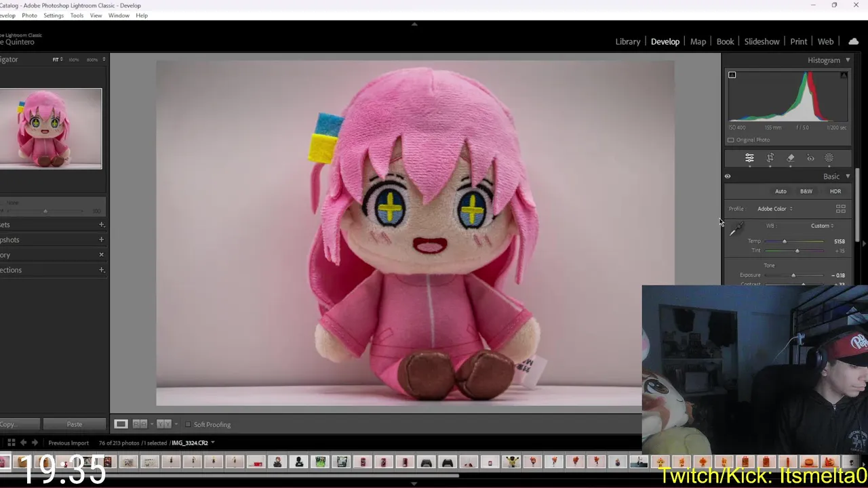
Task: Select the Edit sliders tool icon
Action: (x=749, y=158)
